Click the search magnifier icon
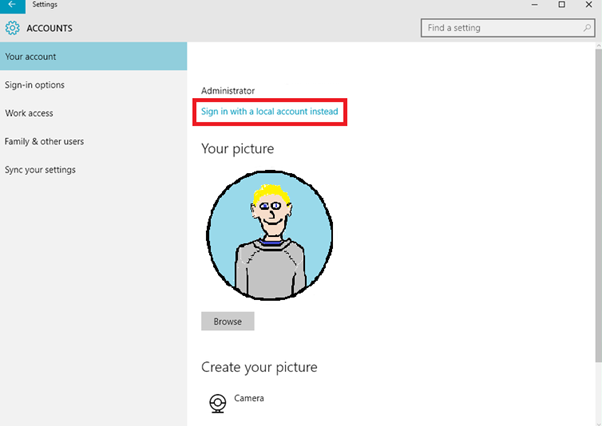 coord(587,28)
